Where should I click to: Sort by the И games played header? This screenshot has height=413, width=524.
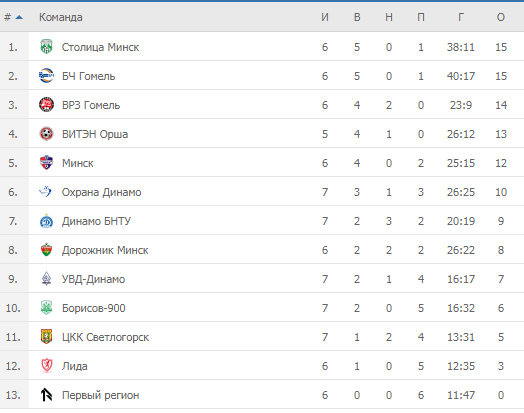click(x=325, y=17)
